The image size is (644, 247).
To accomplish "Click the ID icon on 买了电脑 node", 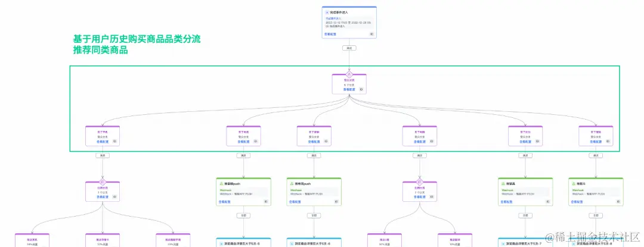I will (x=432, y=141).
